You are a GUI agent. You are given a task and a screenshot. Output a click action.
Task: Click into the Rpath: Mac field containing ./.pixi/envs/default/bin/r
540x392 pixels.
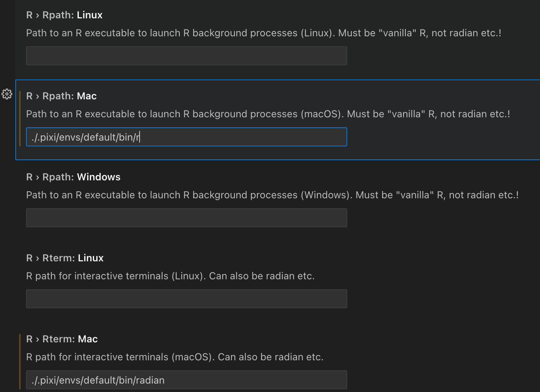click(x=187, y=137)
